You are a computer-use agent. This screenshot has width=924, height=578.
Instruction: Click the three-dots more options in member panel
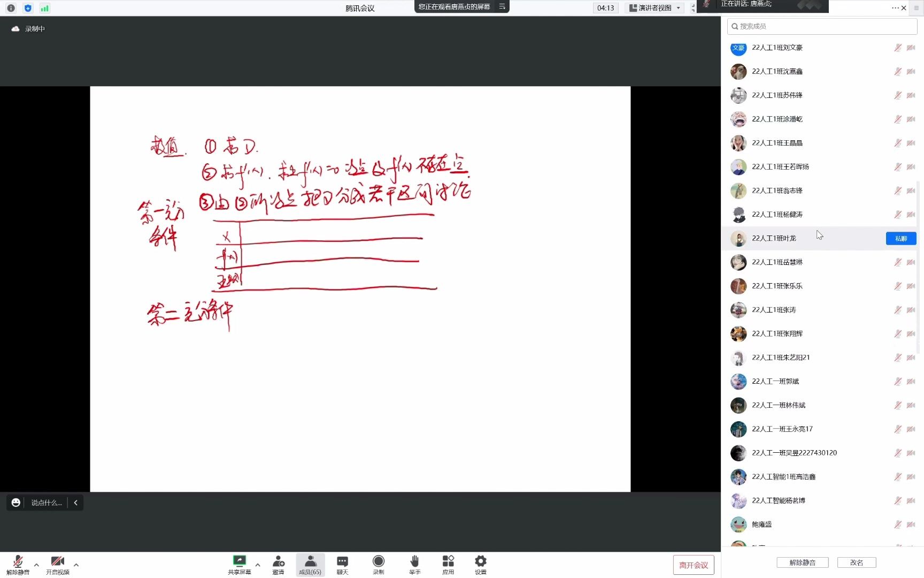[895, 8]
